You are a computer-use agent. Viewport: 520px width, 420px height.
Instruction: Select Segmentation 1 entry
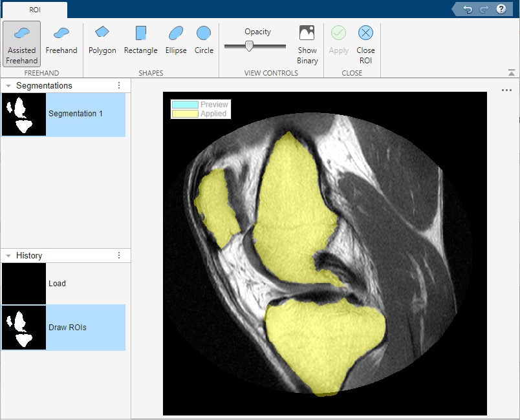pyautogui.click(x=63, y=114)
